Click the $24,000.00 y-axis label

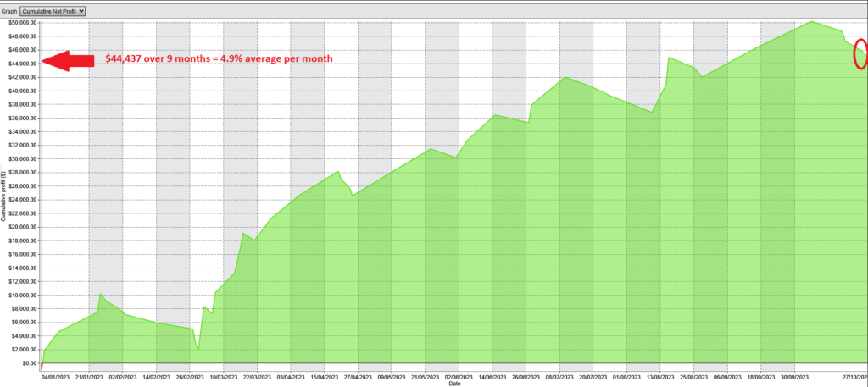pos(23,200)
